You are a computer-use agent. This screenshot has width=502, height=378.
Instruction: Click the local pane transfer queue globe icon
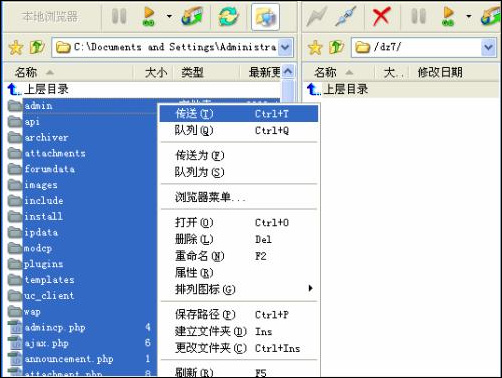tap(192, 16)
